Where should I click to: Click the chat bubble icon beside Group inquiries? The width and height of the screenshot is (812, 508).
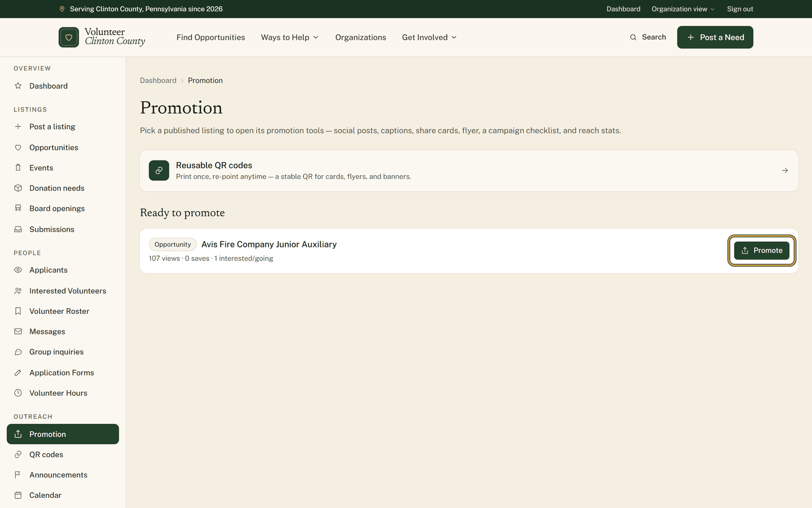point(18,352)
